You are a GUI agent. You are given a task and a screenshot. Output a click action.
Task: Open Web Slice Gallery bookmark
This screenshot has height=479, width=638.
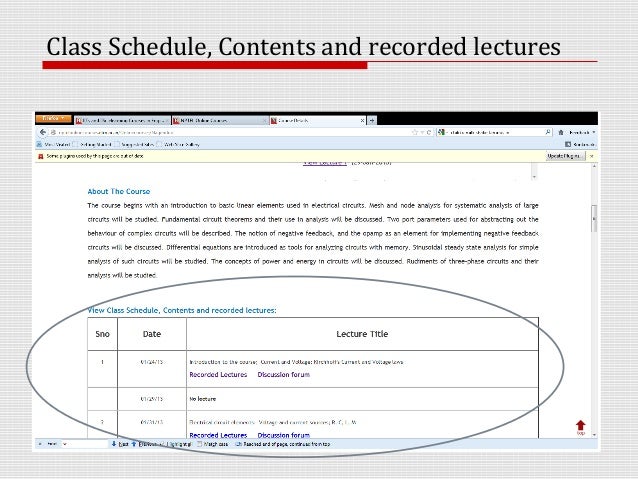(178, 144)
